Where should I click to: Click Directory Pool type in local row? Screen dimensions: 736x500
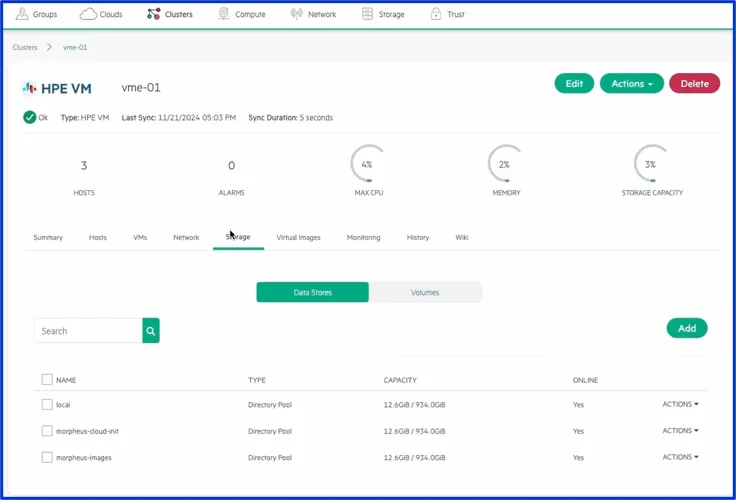[270, 405]
